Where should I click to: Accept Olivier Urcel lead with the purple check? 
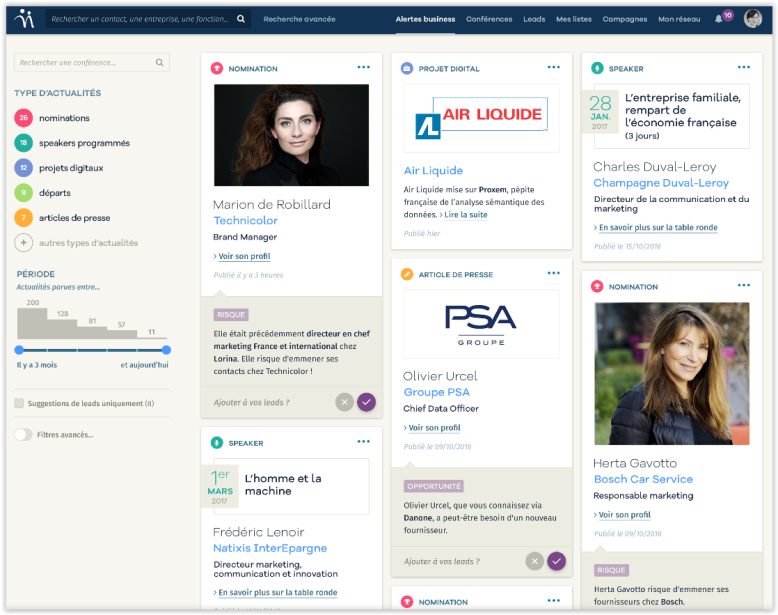point(557,561)
